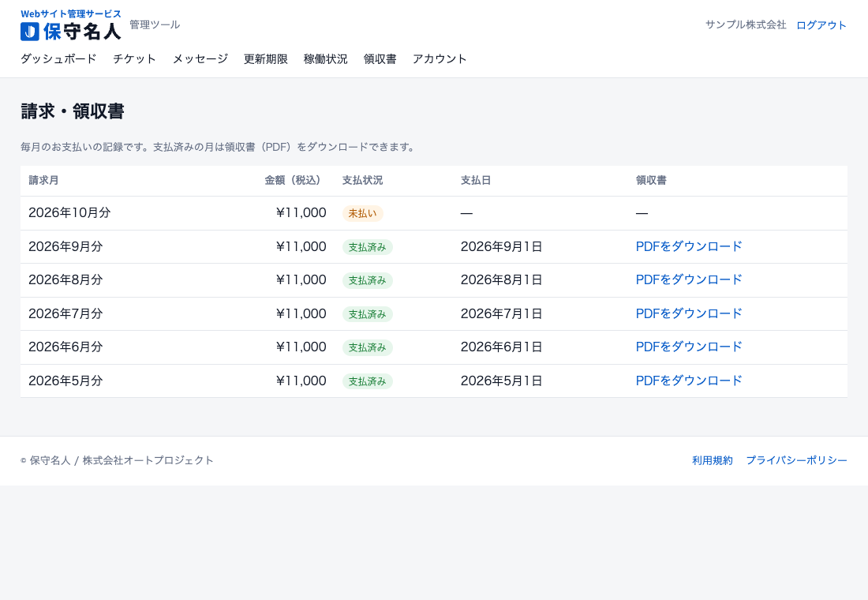
Task: Click the 保守名人 logo icon
Action: click(x=30, y=32)
